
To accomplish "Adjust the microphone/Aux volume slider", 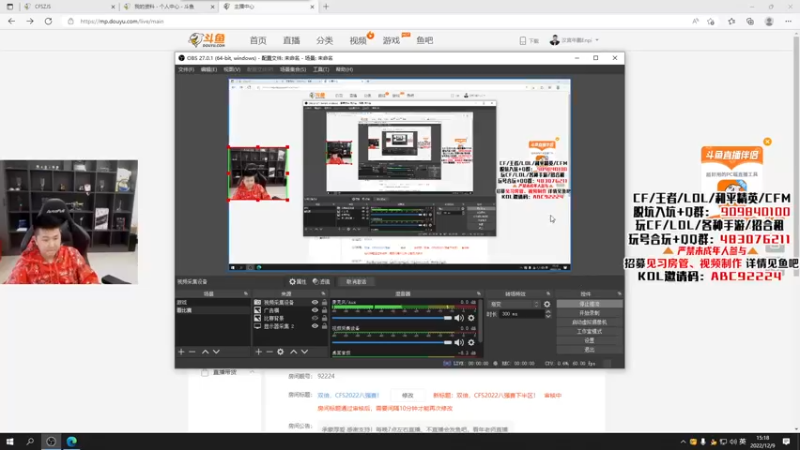I will (x=392, y=318).
